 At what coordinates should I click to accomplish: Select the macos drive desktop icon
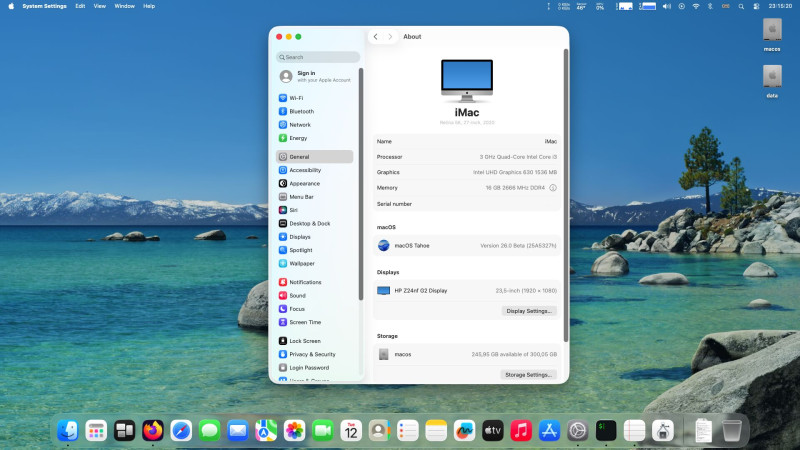pyautogui.click(x=772, y=35)
